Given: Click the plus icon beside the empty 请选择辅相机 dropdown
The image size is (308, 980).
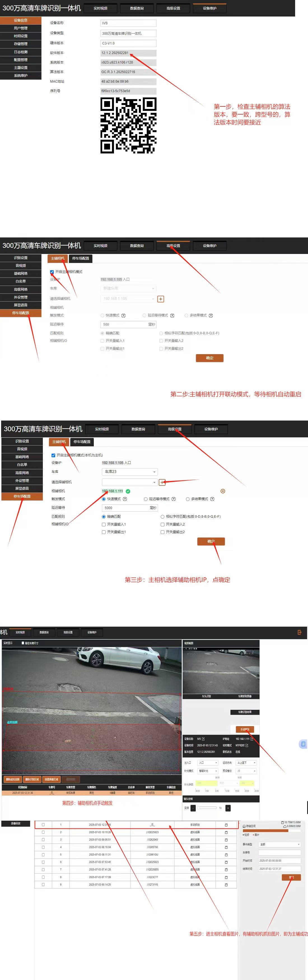Looking at the screenshot, I should (x=162, y=482).
